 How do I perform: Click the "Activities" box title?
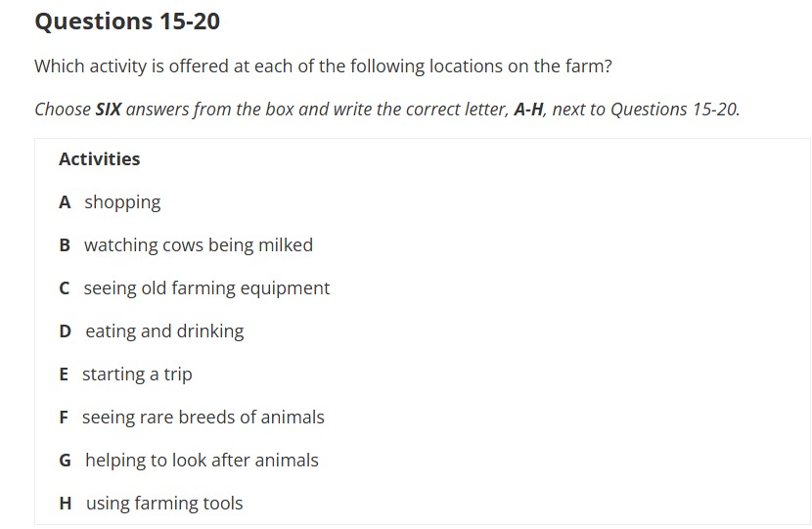[x=99, y=158]
